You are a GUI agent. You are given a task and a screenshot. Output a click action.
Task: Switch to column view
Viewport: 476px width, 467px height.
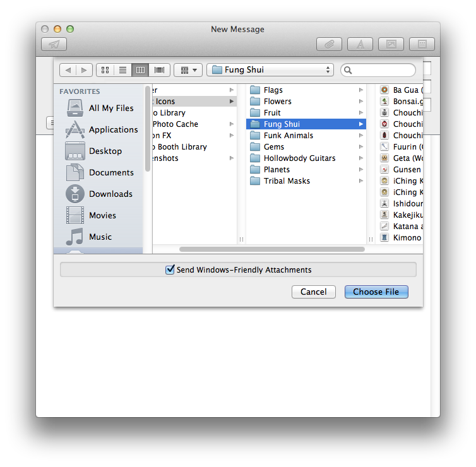pos(140,70)
